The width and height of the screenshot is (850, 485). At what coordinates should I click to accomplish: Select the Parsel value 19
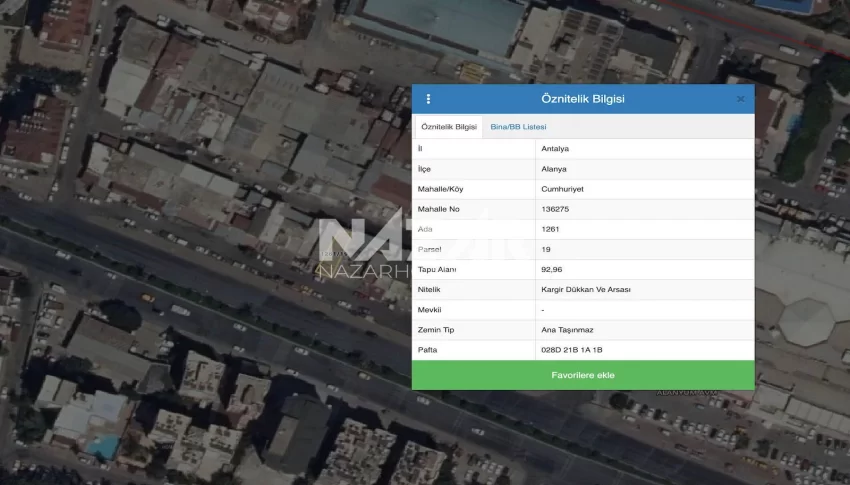click(545, 249)
